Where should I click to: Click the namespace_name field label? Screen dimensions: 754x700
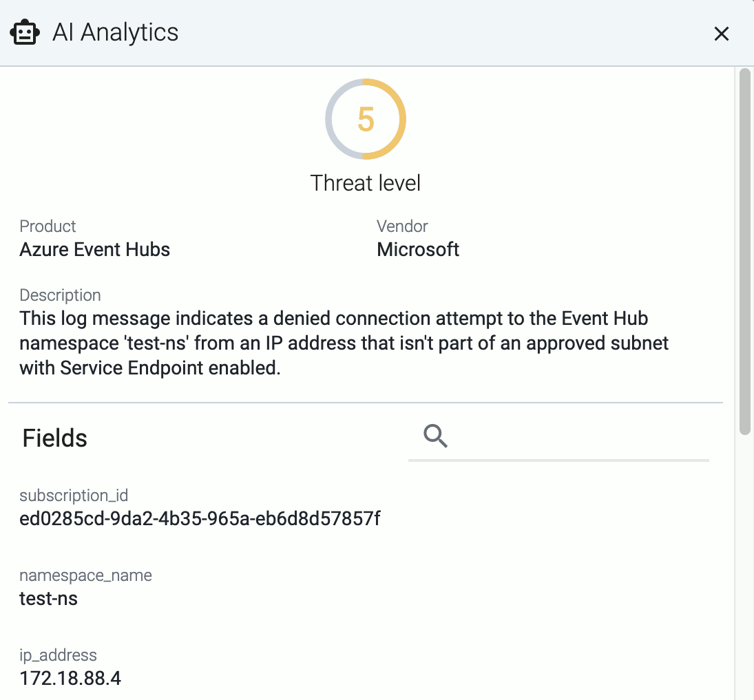85,575
